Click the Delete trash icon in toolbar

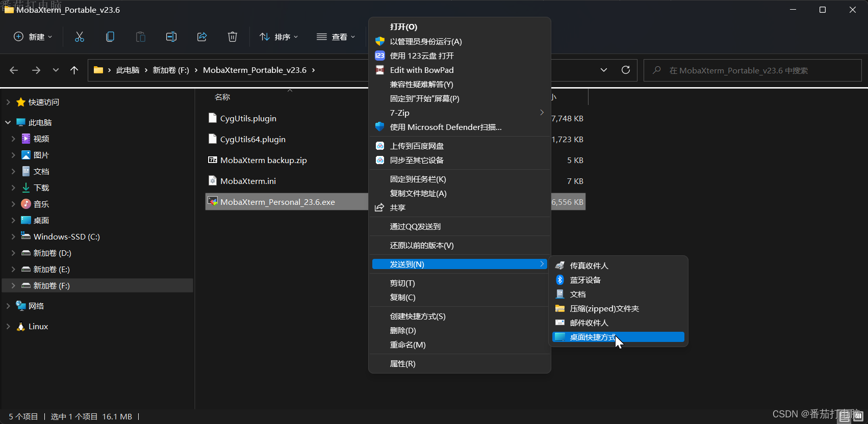[233, 37]
